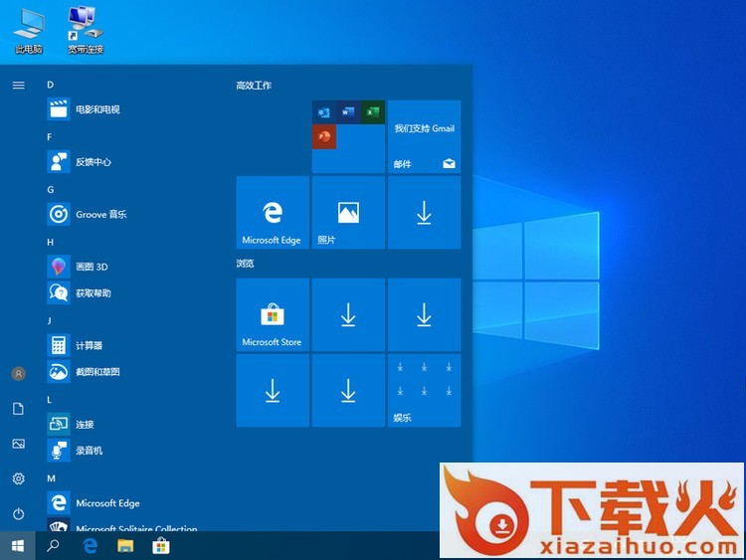Open 此电脑 desktop shortcut
This screenshot has width=746, height=560.
(x=28, y=30)
